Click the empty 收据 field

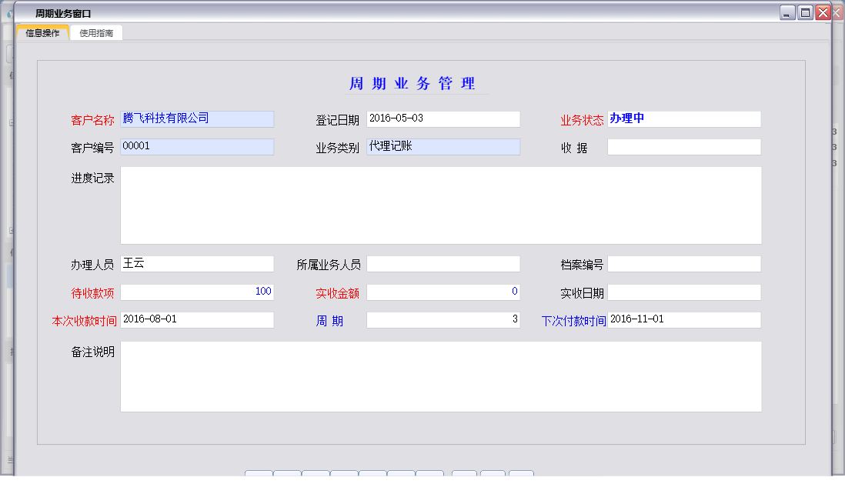[683, 146]
